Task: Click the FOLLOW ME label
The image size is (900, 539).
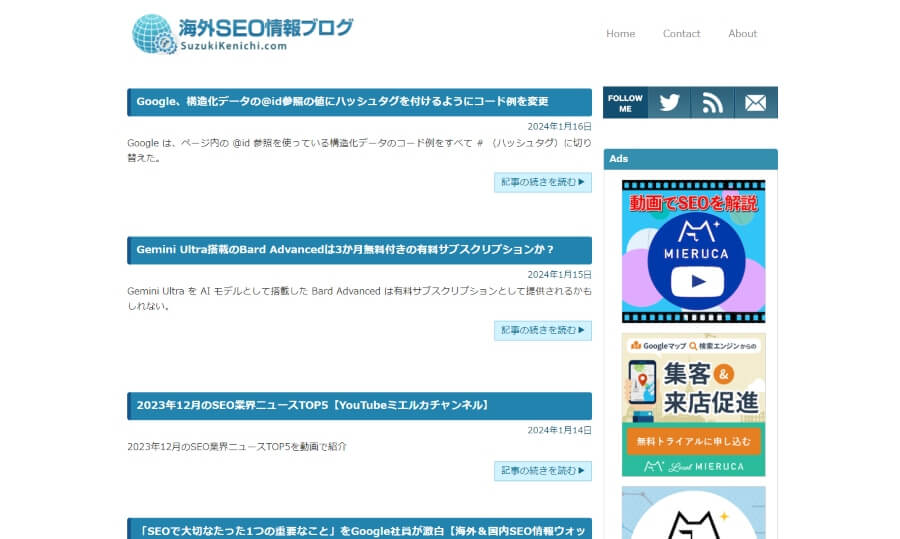Action: click(625, 103)
